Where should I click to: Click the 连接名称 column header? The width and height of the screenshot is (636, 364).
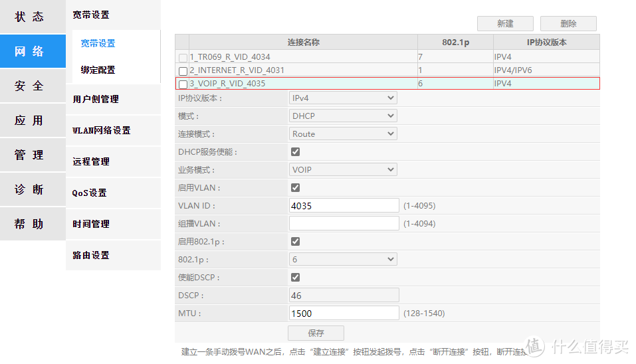(x=304, y=42)
